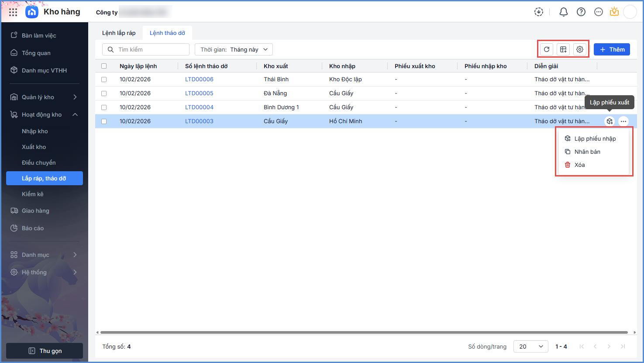Switch to the Lệnh lắp ráp tab
This screenshot has width=644, height=363.
click(119, 33)
